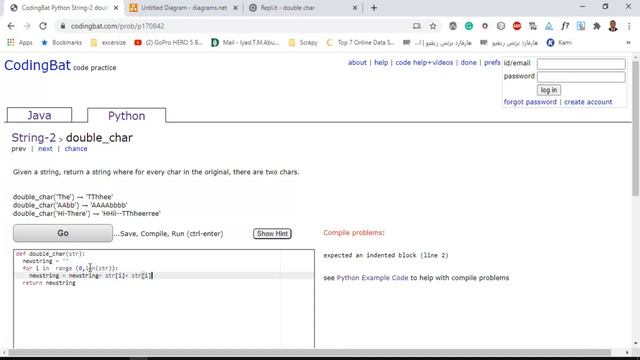
Task: Open the about link
Action: (x=357, y=62)
